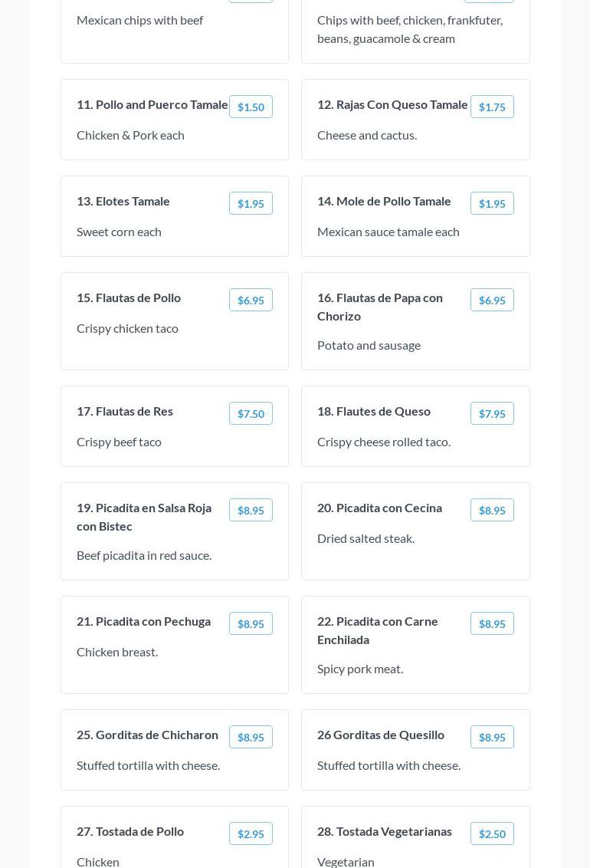Choose the Picadita con Carne Enchilada price
Viewport: 590px width, 868px height.
(x=492, y=624)
